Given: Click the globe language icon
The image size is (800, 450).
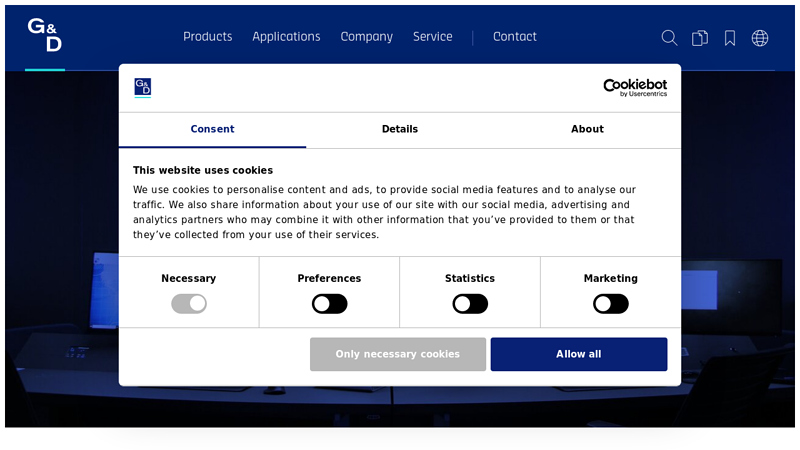Looking at the screenshot, I should [x=760, y=38].
